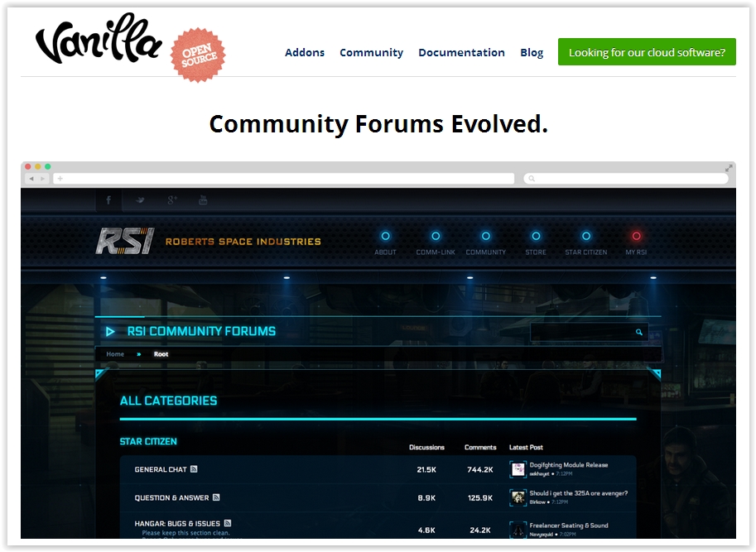
Task: Click RSS icon next to Hangar Bugs & Issues
Action: (228, 523)
